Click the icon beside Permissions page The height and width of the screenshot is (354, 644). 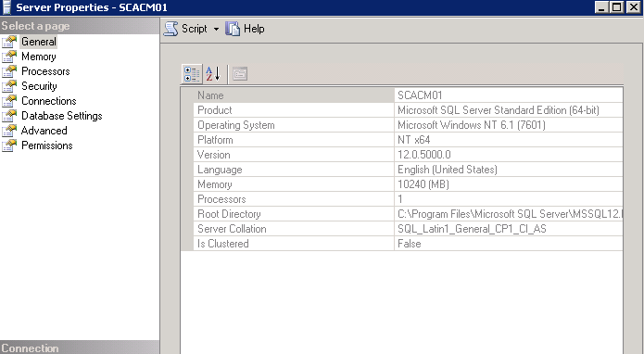(9, 145)
